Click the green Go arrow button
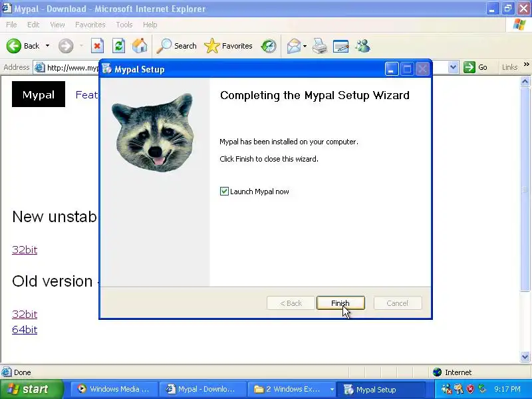532x399 pixels. tap(469, 67)
